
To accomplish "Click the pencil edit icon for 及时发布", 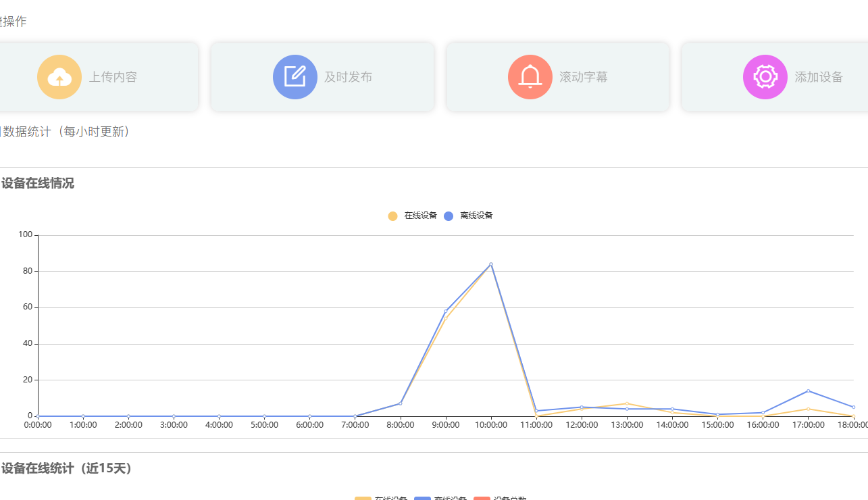I will (295, 77).
